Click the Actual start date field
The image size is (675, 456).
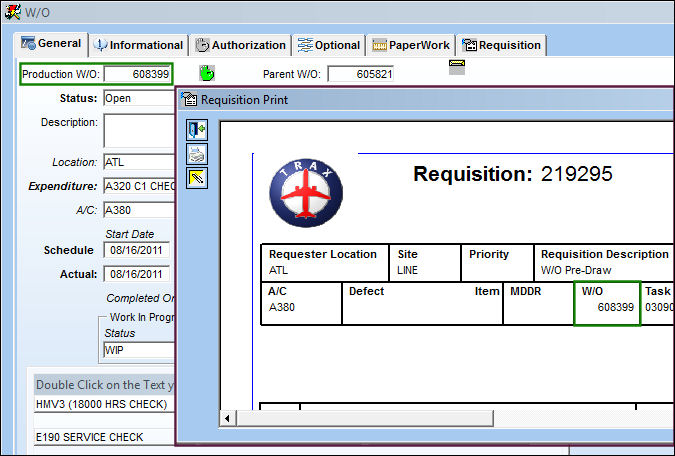(x=136, y=274)
